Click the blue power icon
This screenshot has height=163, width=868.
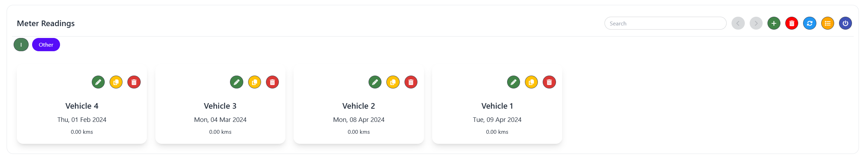[845, 23]
